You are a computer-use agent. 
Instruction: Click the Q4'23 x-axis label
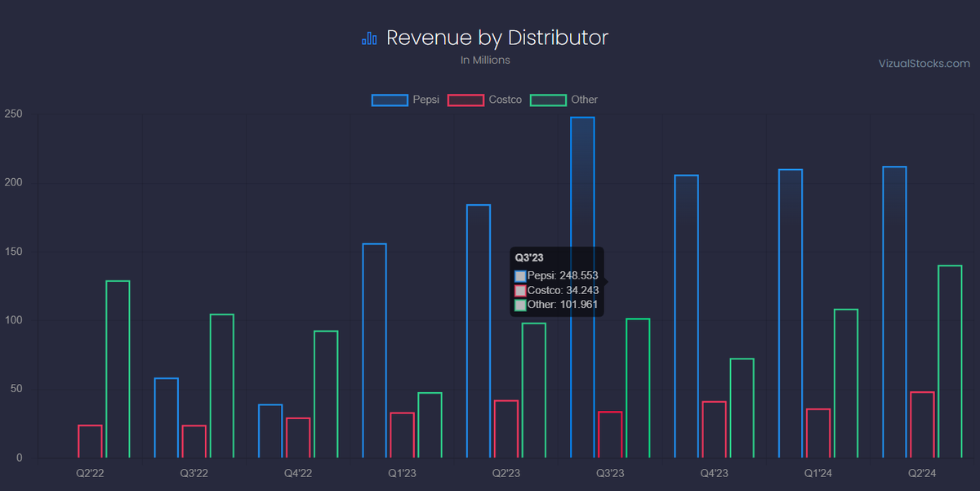tap(714, 473)
